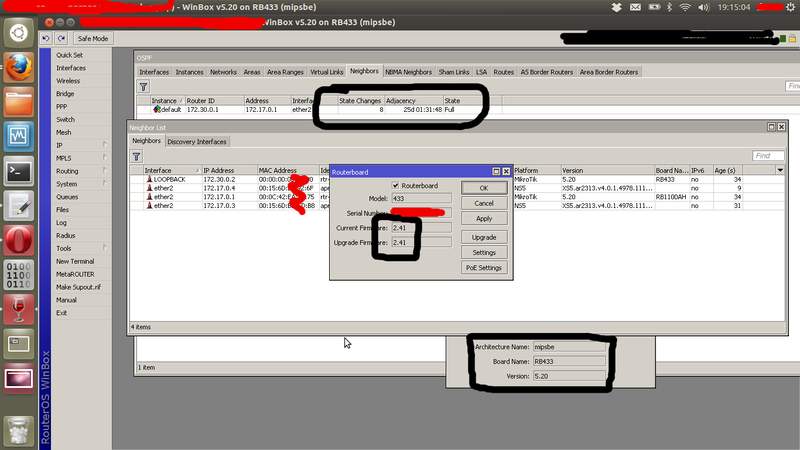Sort by the Router ID column header

[x=214, y=101]
